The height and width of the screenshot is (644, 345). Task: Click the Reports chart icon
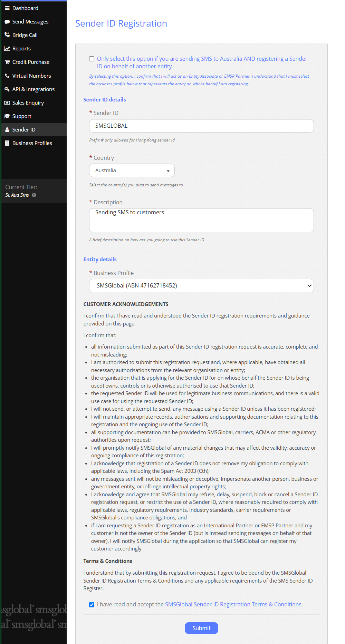(x=7, y=49)
